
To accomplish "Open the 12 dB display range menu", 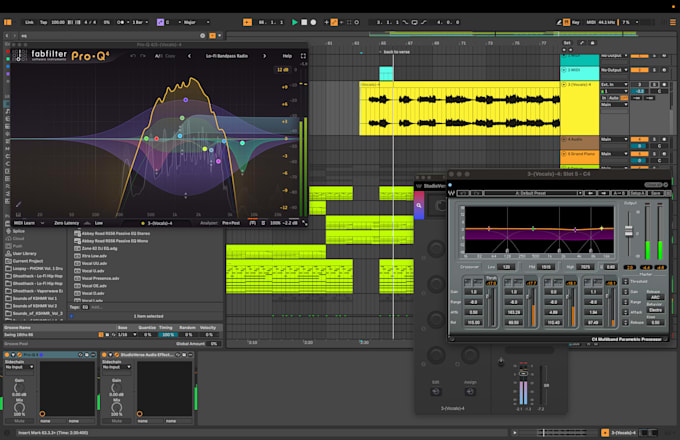I will tap(283, 70).
